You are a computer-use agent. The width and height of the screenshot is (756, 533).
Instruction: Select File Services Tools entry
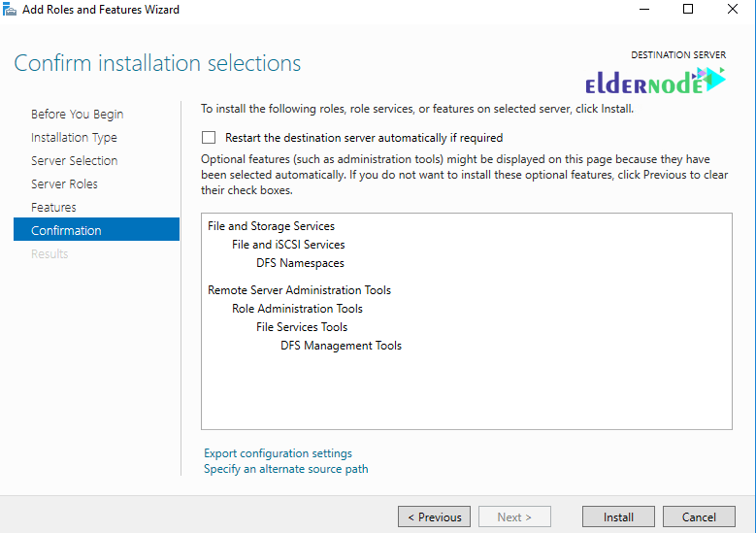[x=302, y=327]
